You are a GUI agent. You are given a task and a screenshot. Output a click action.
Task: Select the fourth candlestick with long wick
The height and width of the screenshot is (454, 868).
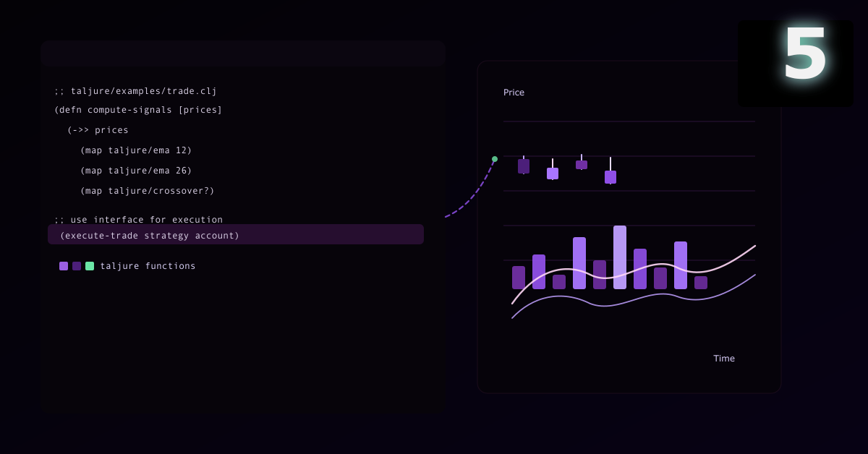pyautogui.click(x=610, y=176)
